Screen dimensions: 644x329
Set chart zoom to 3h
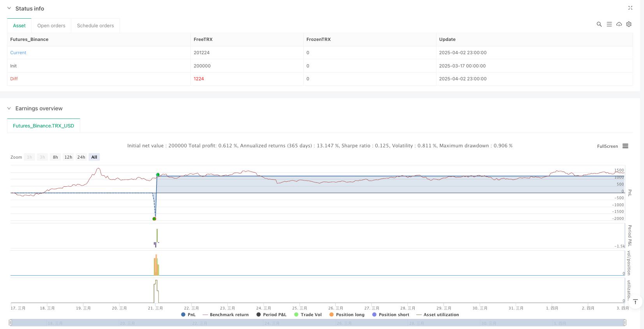coord(42,157)
